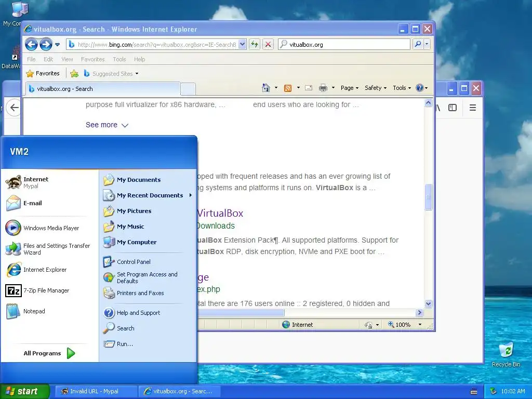
Task: Open Control Panel
Action: coord(148,262)
